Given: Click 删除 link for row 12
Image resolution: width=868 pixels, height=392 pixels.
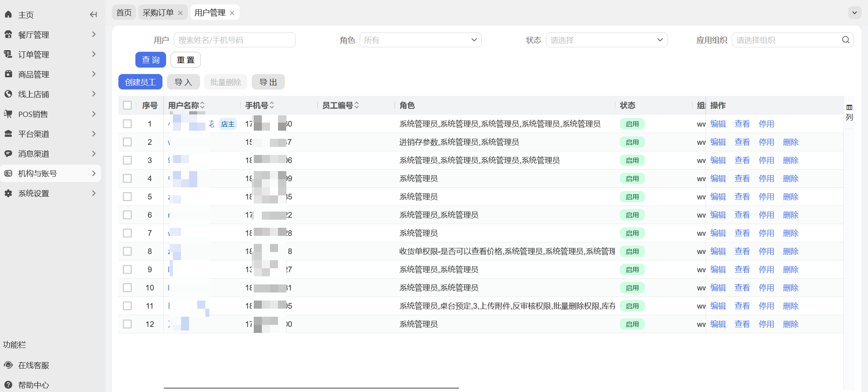Looking at the screenshot, I should click(x=791, y=324).
